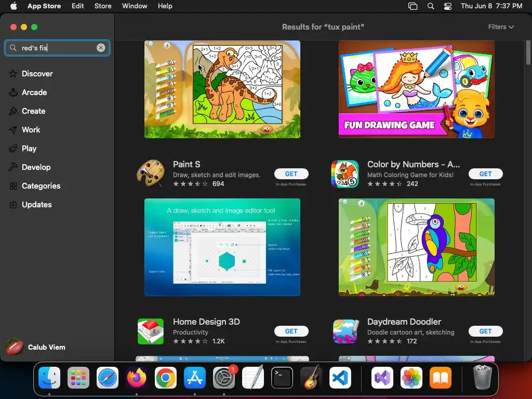Open the Paint S app icon

[x=151, y=174]
